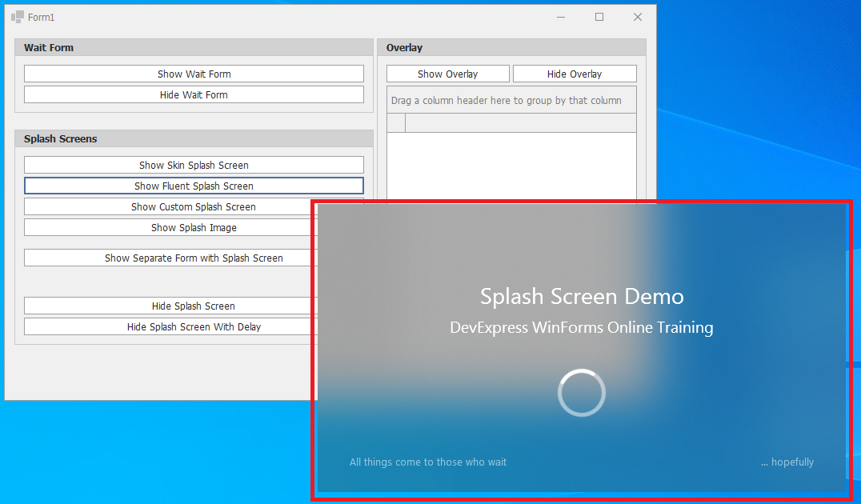Viewport: 861px width, 504px height.
Task: Click Show Separate Form with Splash Screen
Action: click(x=170, y=258)
